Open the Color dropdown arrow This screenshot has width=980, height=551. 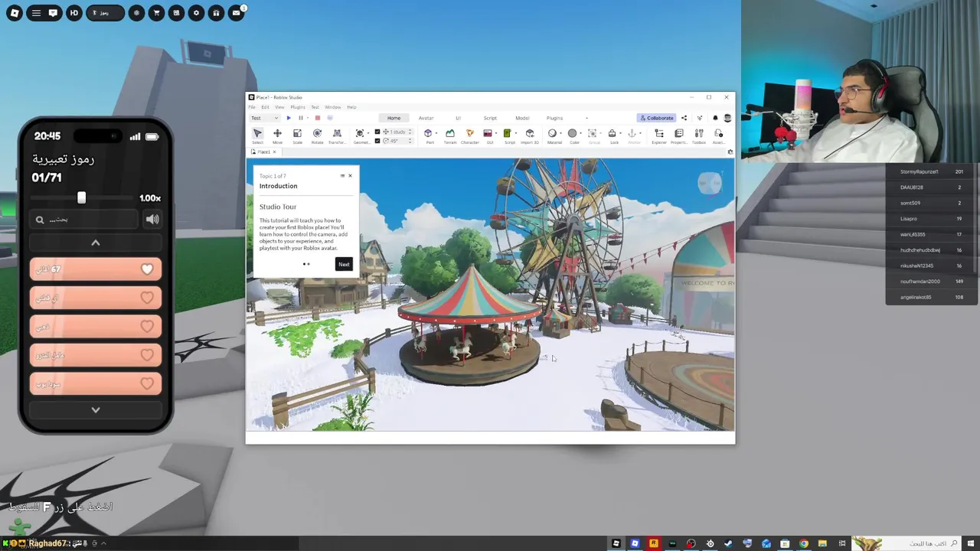581,134
